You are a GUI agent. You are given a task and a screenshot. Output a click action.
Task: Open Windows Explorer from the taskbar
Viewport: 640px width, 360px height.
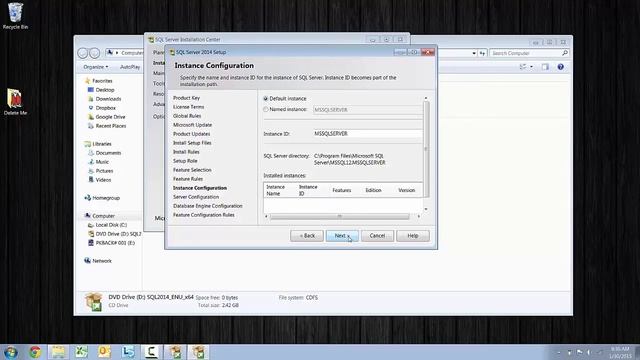(x=58, y=352)
